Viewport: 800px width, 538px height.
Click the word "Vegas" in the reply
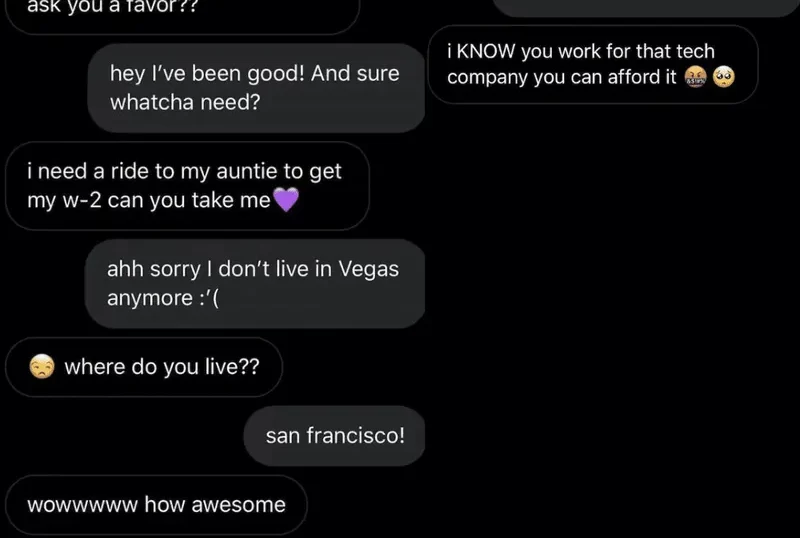click(369, 270)
